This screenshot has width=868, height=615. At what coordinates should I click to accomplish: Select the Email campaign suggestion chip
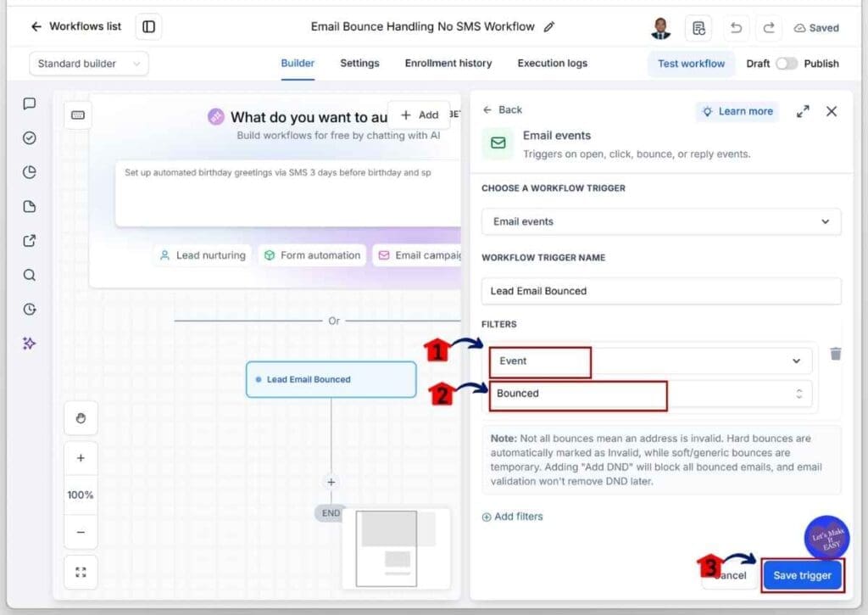(x=417, y=255)
